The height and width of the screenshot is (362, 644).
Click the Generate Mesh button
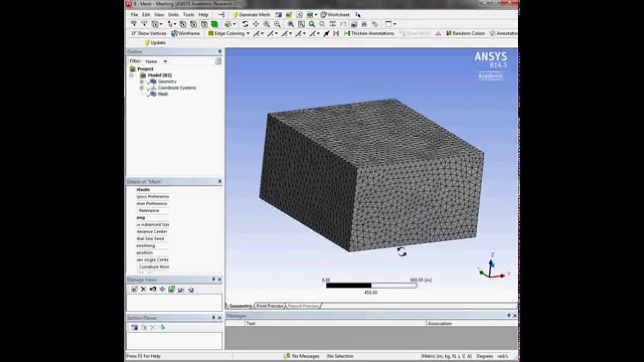[251, 15]
